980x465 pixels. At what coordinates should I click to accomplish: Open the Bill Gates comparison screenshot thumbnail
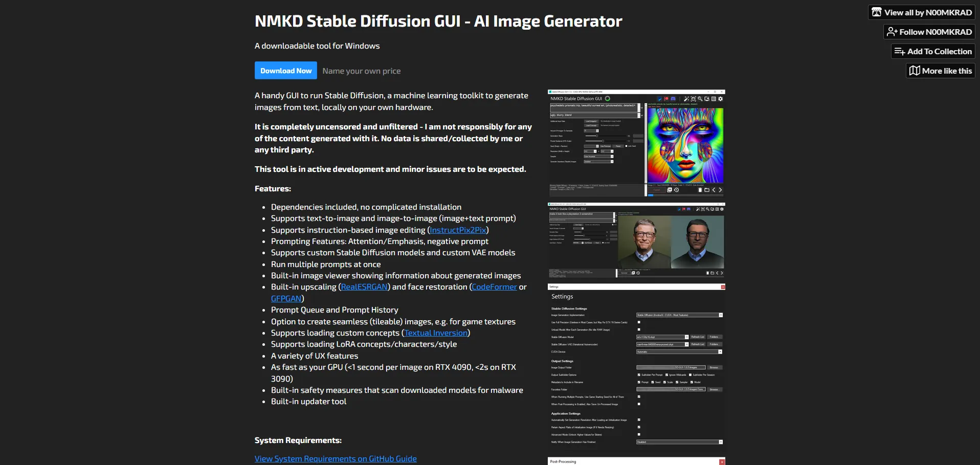tap(636, 240)
